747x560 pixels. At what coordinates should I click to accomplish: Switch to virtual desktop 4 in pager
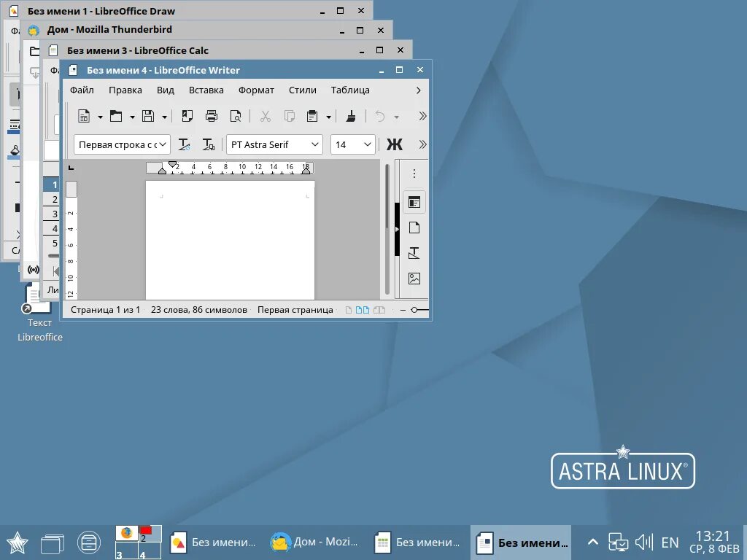(x=150, y=551)
